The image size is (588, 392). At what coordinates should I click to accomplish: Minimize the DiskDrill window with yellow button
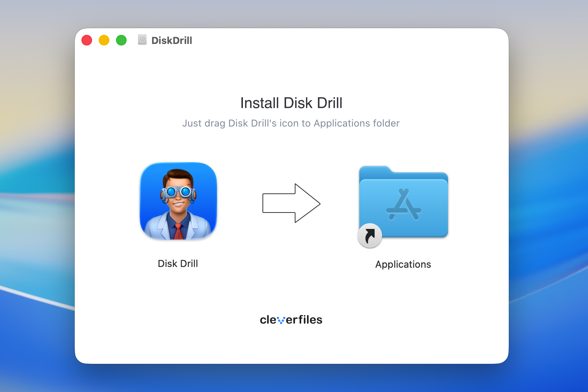(x=104, y=40)
